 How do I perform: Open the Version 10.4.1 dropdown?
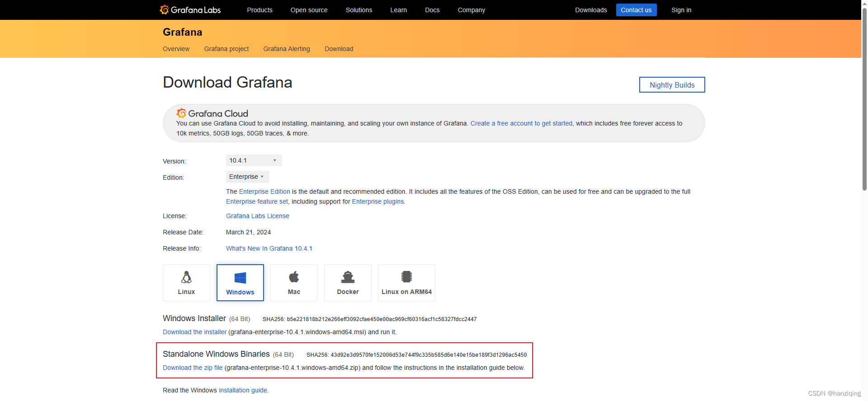pyautogui.click(x=254, y=160)
